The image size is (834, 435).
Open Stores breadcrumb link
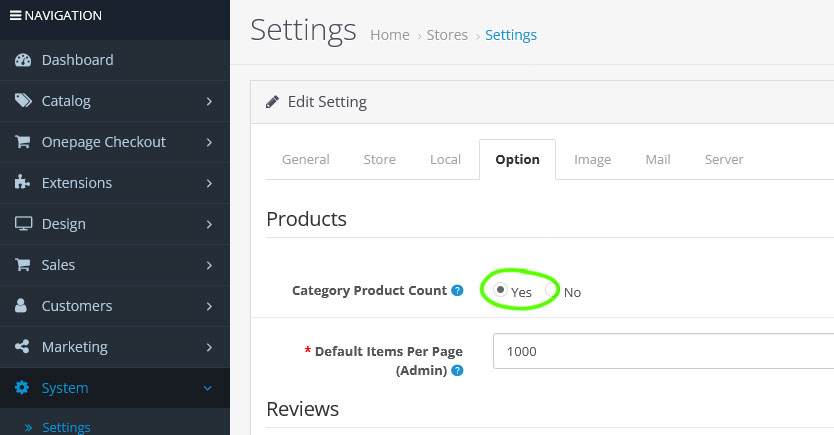pos(447,35)
